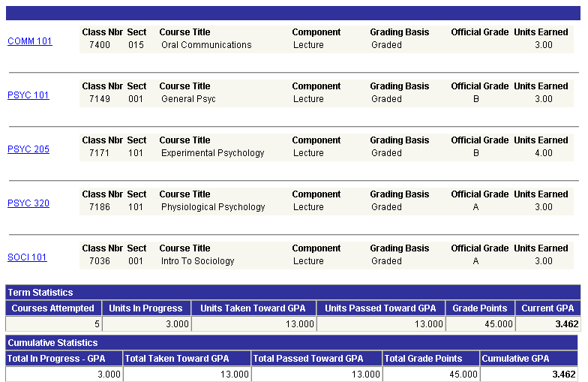Select the Current GPA column header
This screenshot has width=588, height=382.
pyautogui.click(x=547, y=308)
